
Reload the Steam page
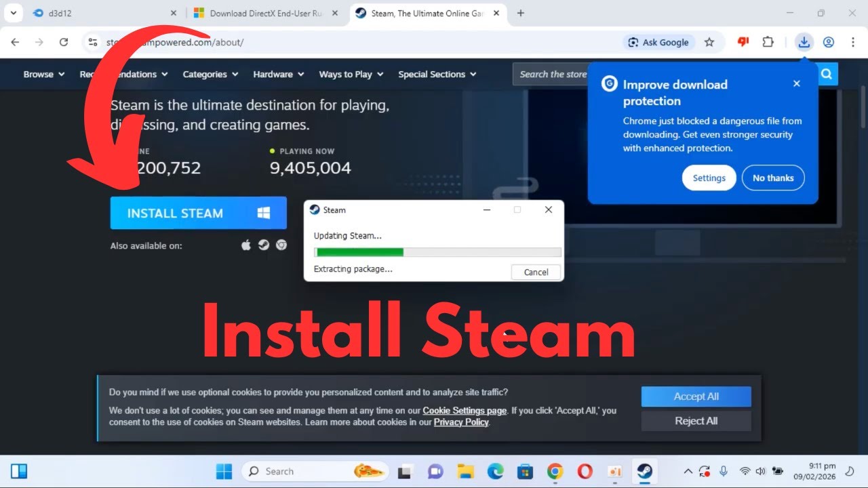point(64,42)
